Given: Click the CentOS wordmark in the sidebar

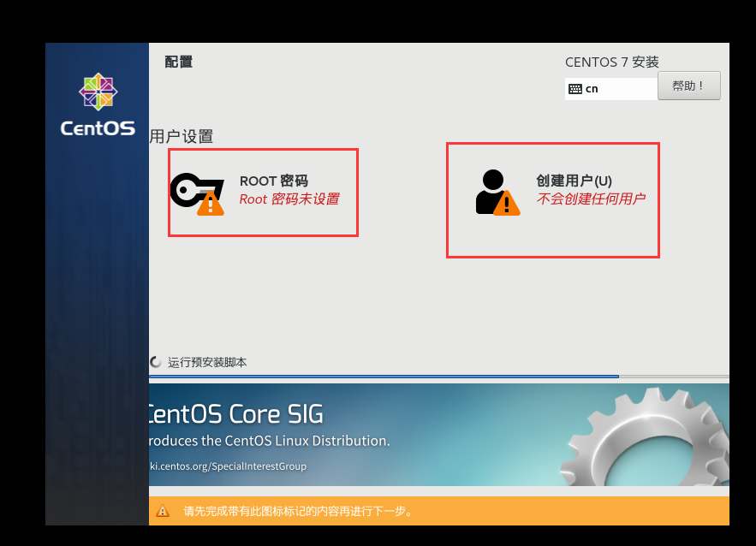Looking at the screenshot, I should [x=98, y=128].
